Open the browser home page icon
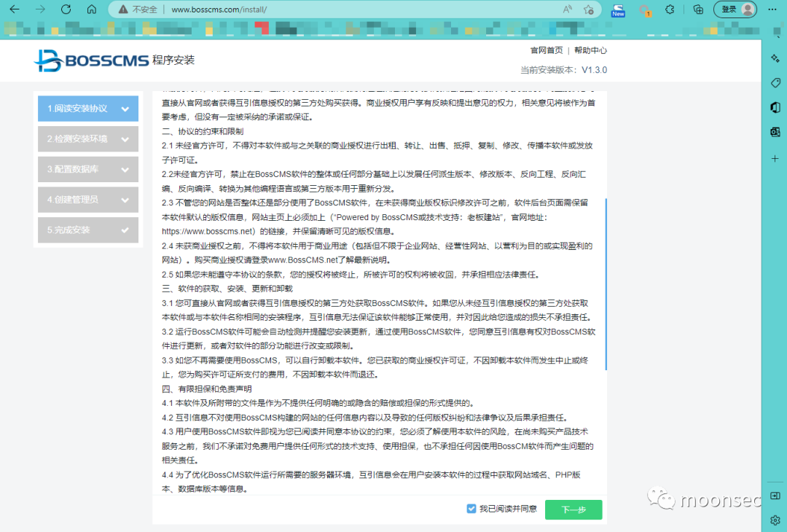The image size is (787, 532). (91, 9)
